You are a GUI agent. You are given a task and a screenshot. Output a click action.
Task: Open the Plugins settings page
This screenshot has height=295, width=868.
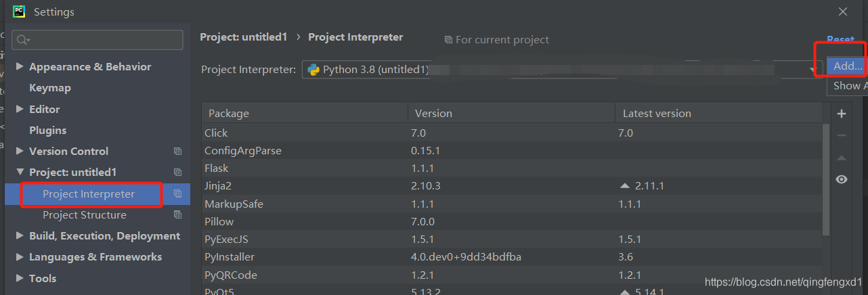click(x=47, y=130)
